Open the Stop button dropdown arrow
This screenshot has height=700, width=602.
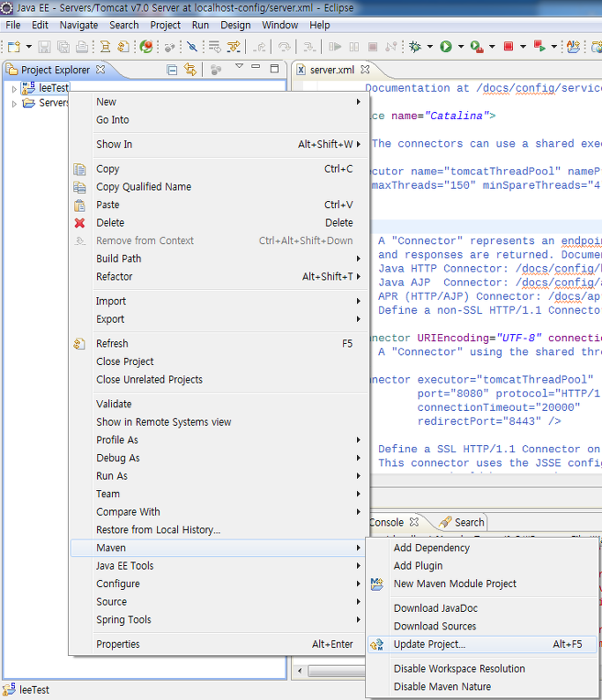coord(523,47)
